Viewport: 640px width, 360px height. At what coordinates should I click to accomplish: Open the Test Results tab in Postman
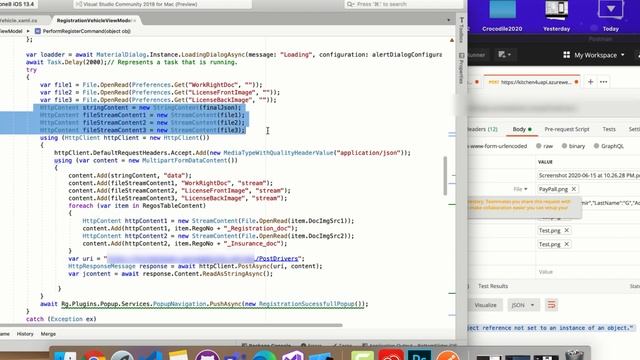493,286
